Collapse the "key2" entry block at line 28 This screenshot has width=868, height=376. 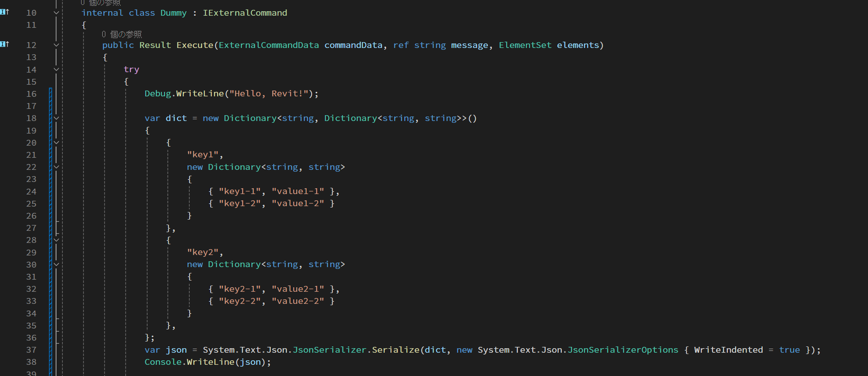[56, 240]
